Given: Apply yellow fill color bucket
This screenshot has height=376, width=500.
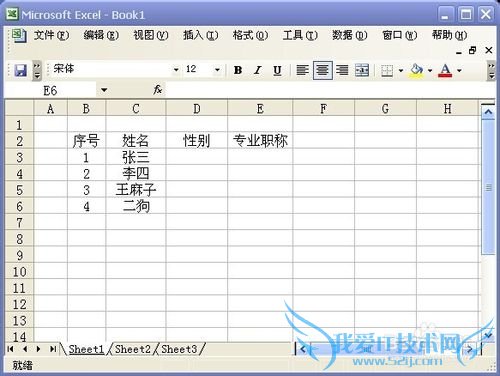Looking at the screenshot, I should click(417, 70).
